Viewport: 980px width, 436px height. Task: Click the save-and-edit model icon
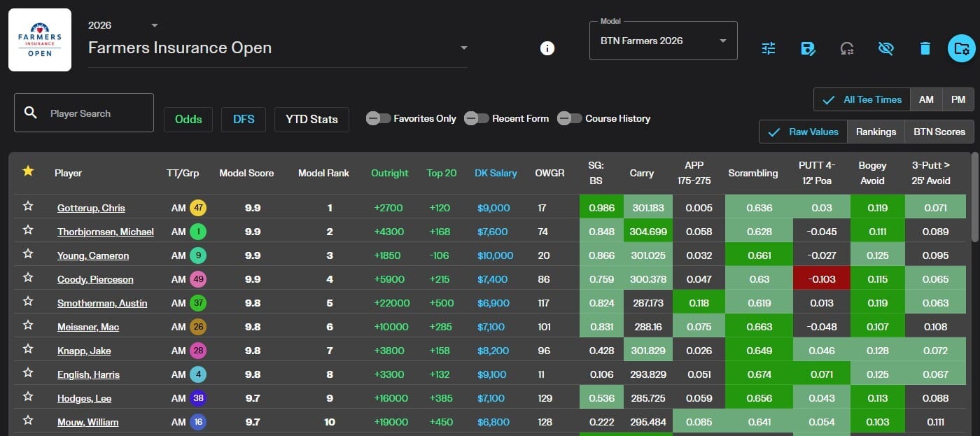pyautogui.click(x=808, y=48)
